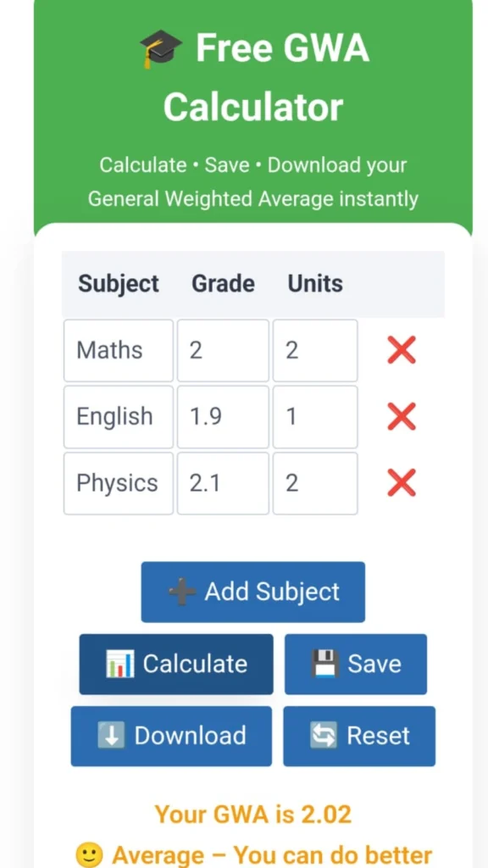This screenshot has height=868, width=488.
Task: Click the grade field showing 2.1
Action: point(223,483)
